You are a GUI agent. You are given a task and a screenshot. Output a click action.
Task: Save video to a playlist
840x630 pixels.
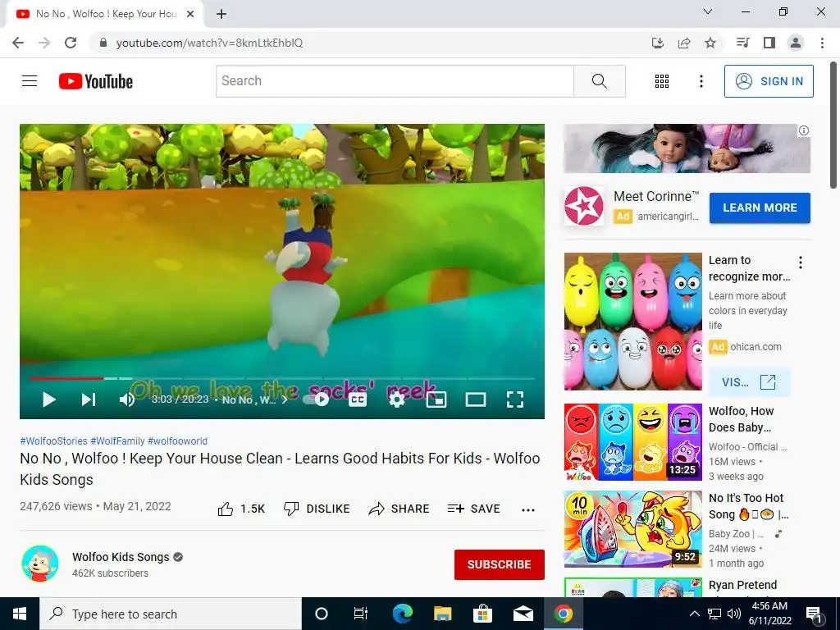[x=473, y=509]
